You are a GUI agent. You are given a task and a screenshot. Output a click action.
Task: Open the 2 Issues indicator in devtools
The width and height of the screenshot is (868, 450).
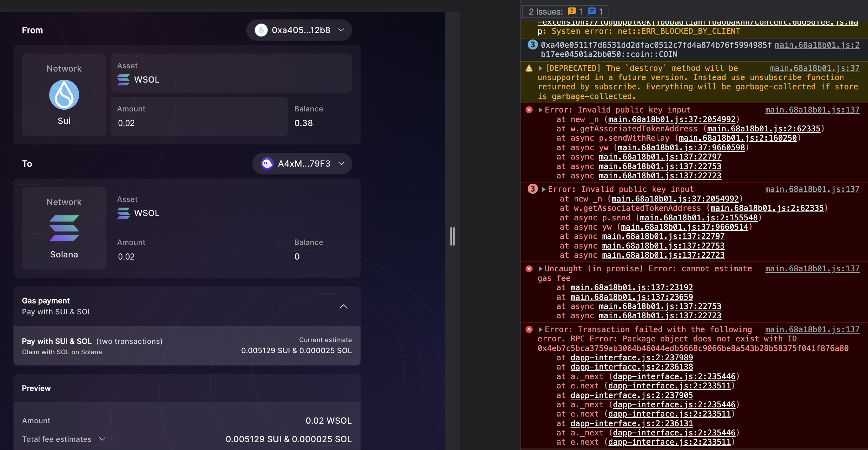pos(565,12)
